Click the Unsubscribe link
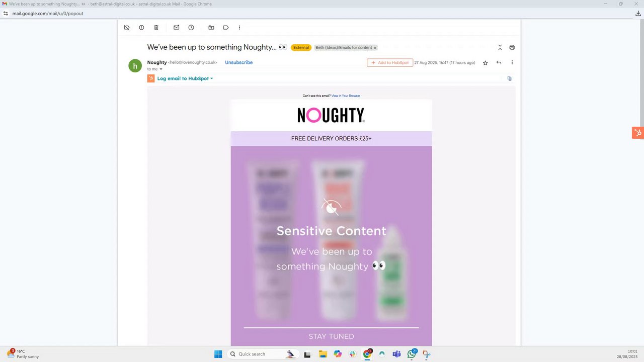644x362 pixels. (x=238, y=62)
